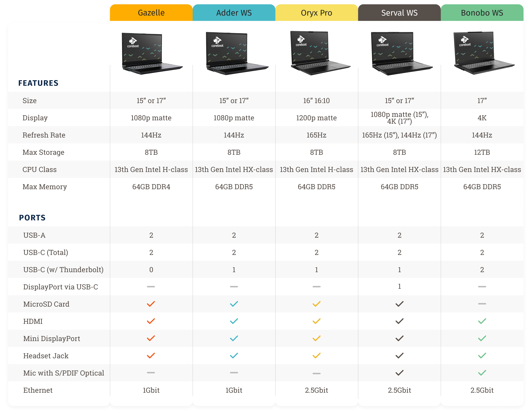The height and width of the screenshot is (414, 532).
Task: Click the 1200p matte display value
Action: (x=316, y=118)
